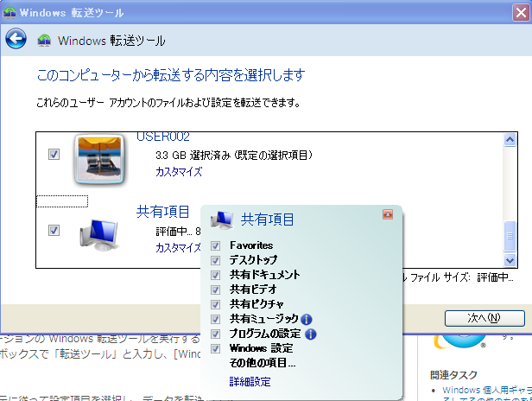The height and width of the screenshot is (401, 532).
Task: Click the デスクトップ label text
Action: coord(253,260)
